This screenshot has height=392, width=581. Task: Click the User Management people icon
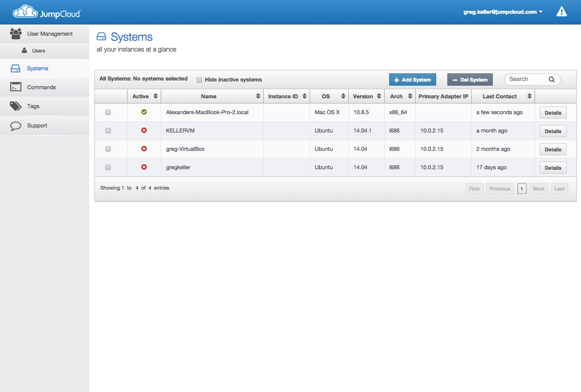[x=16, y=34]
